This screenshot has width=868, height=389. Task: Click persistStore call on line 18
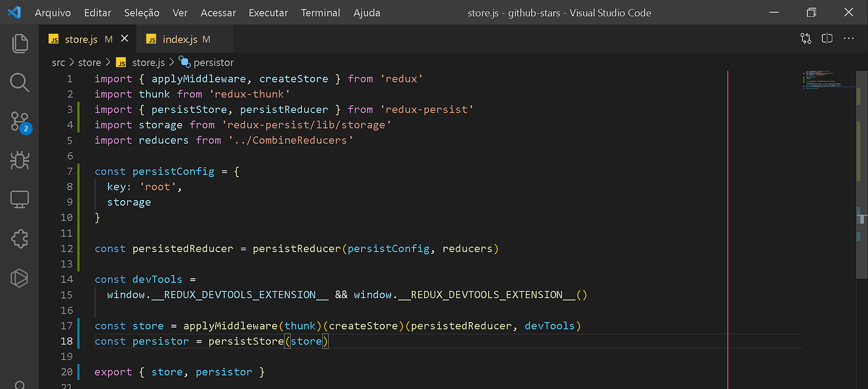(246, 342)
